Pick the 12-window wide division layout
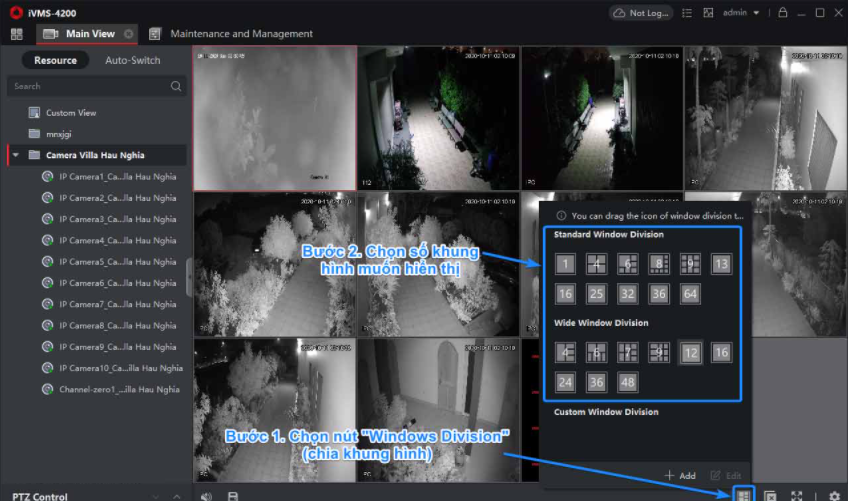 [x=690, y=352]
